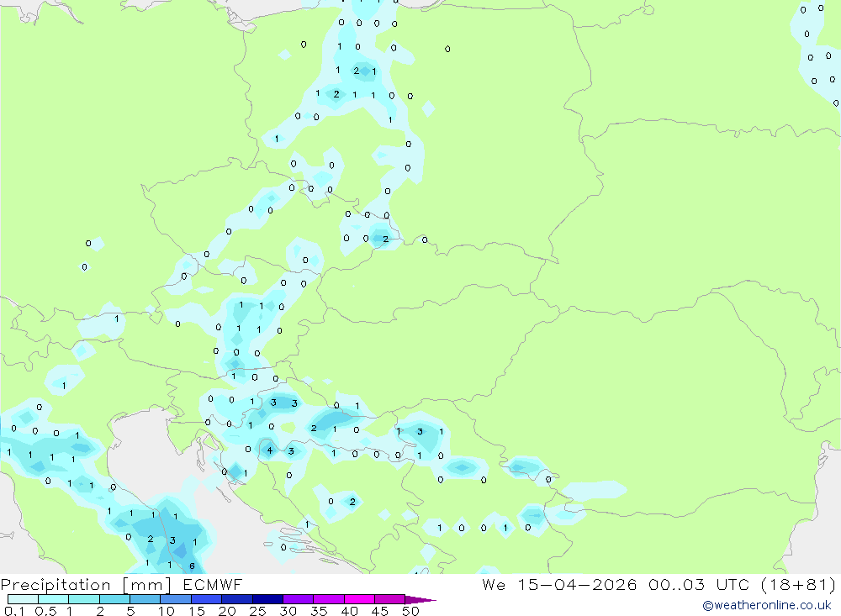Viewport: 841px width, 616px height.
Task: Select the 10–15 mm blue legend swatch
Action: coord(176,599)
